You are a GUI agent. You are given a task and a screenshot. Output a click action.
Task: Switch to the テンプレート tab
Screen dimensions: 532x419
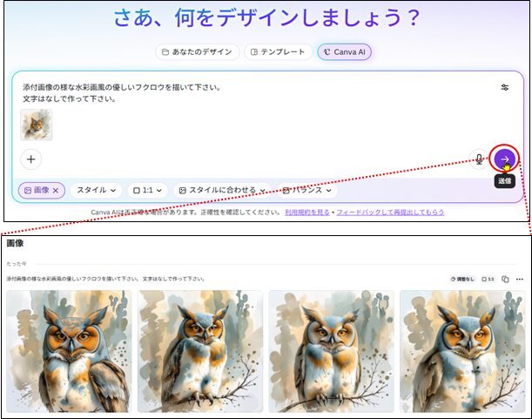[277, 51]
